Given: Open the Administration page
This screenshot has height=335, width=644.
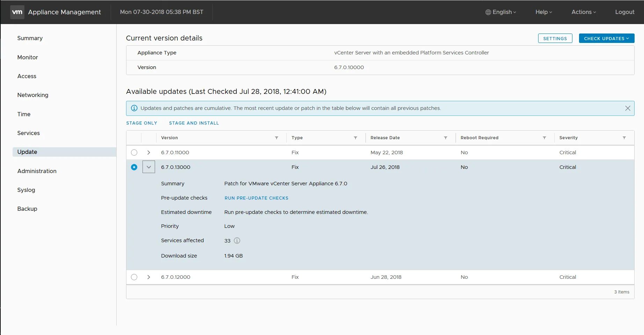Looking at the screenshot, I should pyautogui.click(x=37, y=171).
